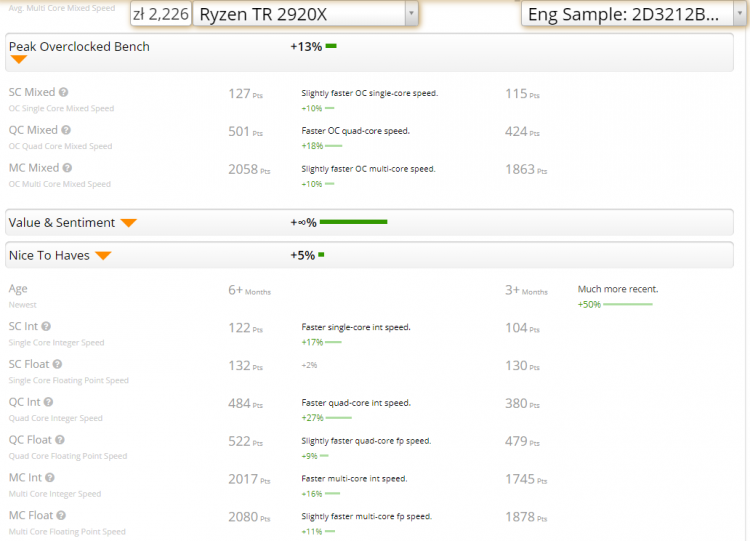The image size is (750, 541).
Task: Open help icon next to QC Mixed
Action: (66, 130)
